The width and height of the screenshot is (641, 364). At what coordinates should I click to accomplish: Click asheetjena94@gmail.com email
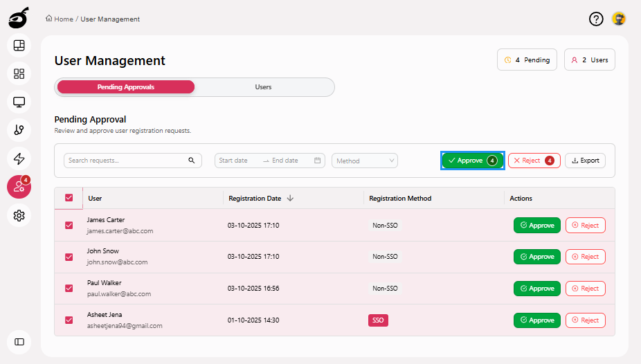(x=125, y=326)
